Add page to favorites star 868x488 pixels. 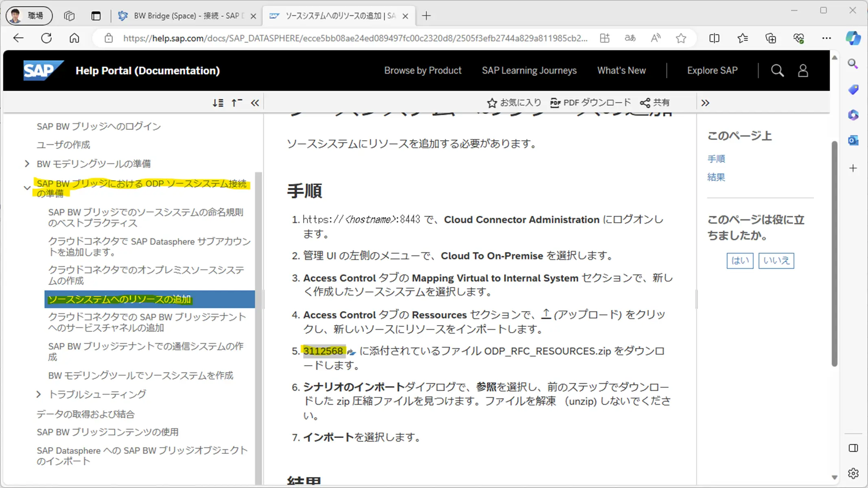(681, 38)
